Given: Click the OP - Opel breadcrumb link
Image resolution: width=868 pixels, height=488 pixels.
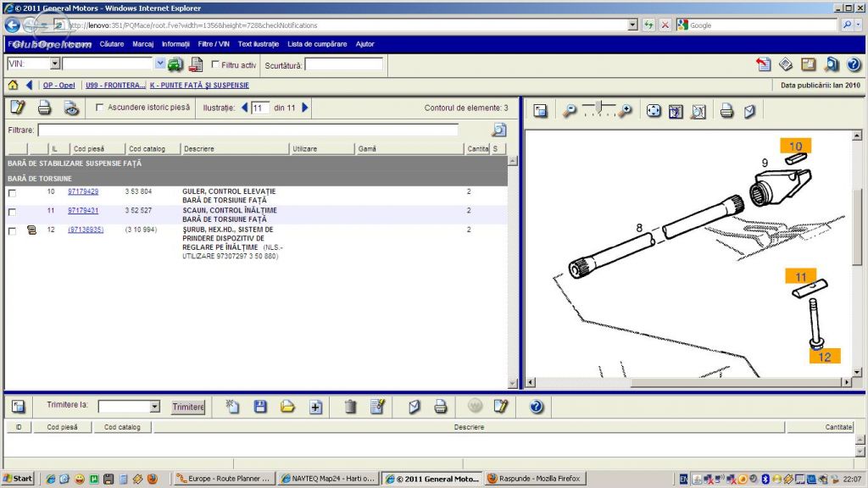Looking at the screenshot, I should (58, 86).
